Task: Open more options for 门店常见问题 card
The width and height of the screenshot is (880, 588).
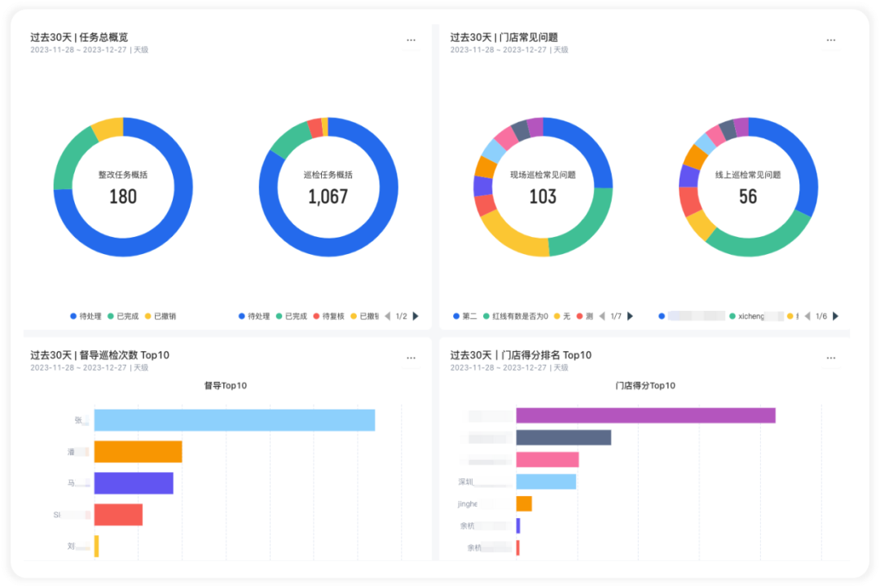Action: pyautogui.click(x=830, y=41)
